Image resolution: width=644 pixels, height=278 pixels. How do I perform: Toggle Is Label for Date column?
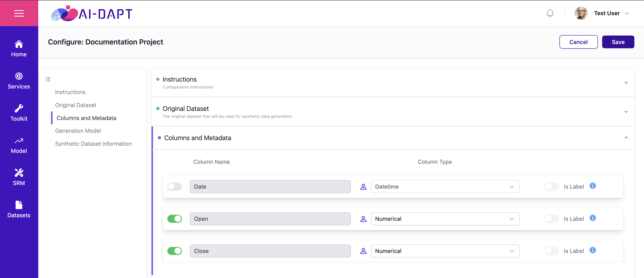552,187
